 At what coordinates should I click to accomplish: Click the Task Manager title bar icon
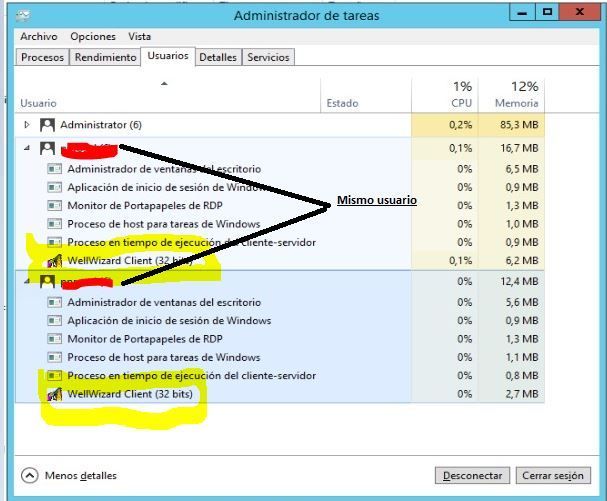coord(23,15)
